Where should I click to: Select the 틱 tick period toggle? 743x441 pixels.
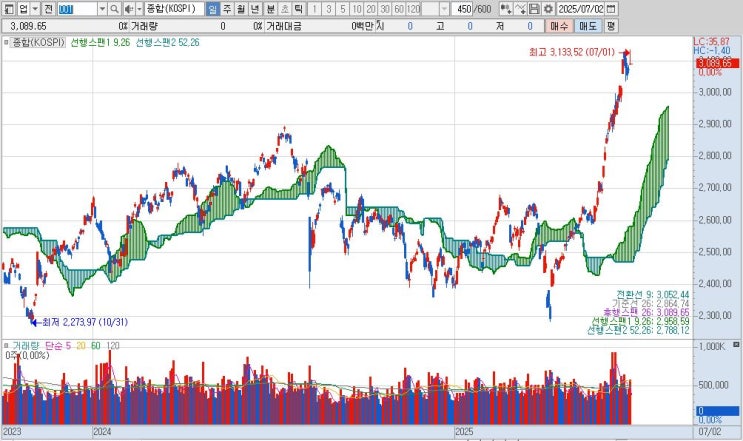coord(298,9)
